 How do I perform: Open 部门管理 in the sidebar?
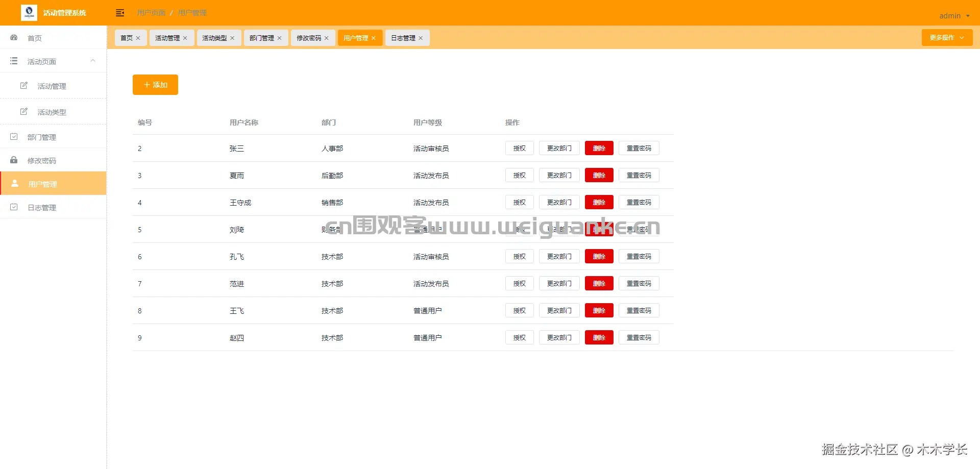53,137
